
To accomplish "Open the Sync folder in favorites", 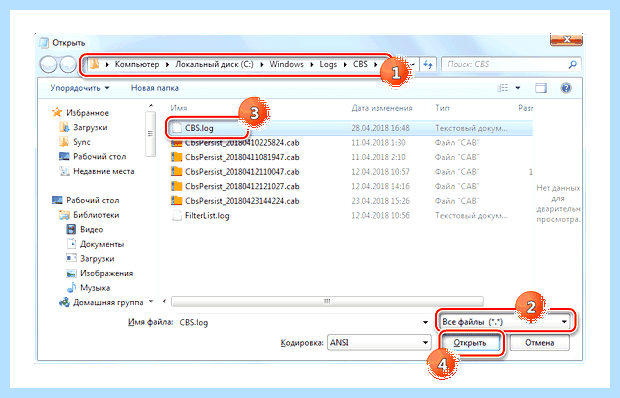I will (75, 142).
